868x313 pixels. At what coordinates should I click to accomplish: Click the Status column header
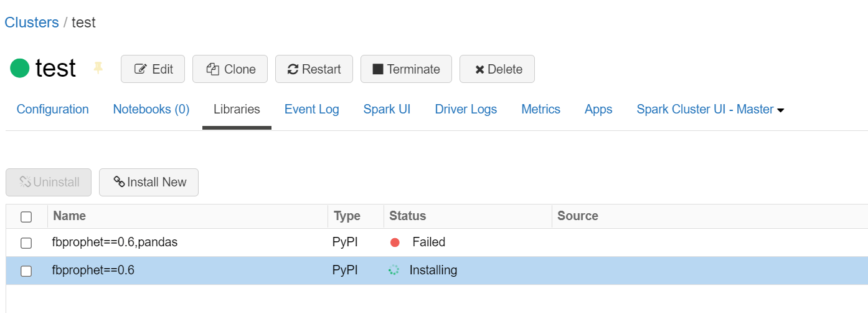(x=408, y=216)
